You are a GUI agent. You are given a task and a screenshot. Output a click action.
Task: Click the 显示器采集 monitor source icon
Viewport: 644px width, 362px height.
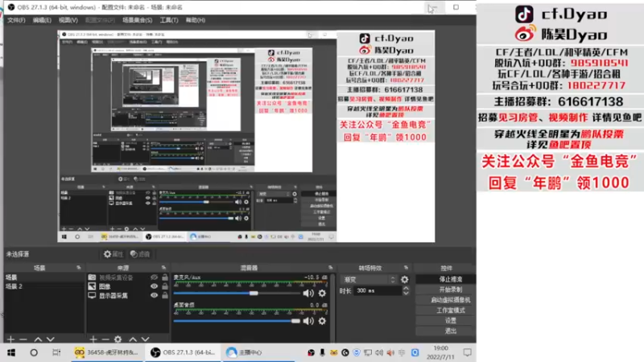(92, 295)
